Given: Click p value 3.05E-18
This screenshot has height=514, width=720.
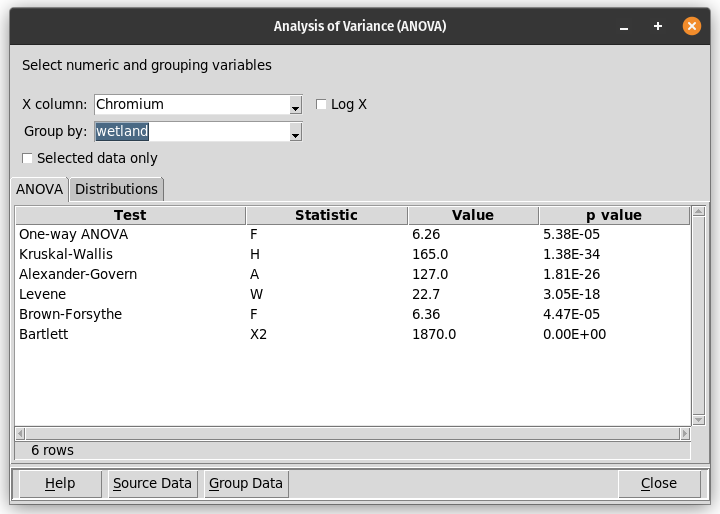Looking at the screenshot, I should [571, 294].
